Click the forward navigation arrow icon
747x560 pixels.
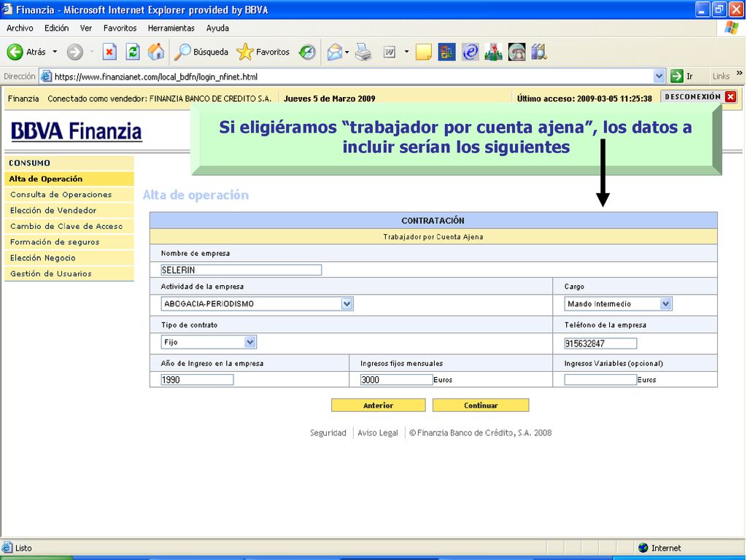(x=75, y=52)
